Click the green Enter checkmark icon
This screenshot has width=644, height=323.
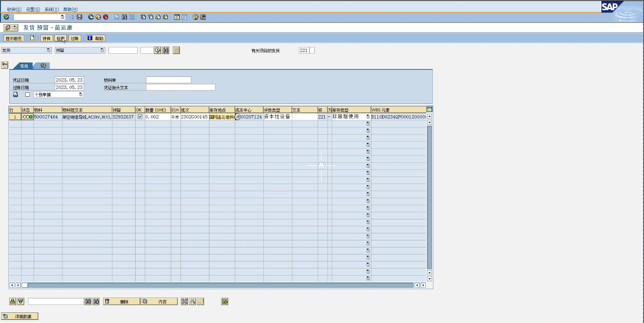pyautogui.click(x=6, y=17)
